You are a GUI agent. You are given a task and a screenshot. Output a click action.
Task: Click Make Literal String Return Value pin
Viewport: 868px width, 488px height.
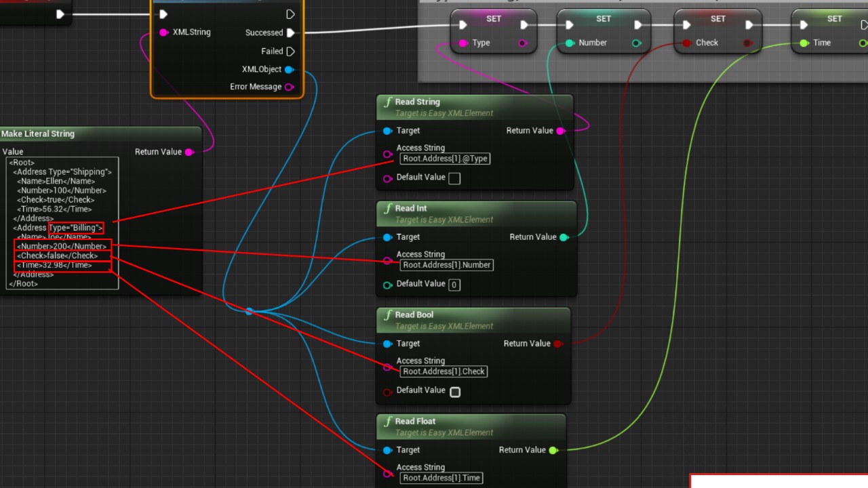coord(189,152)
